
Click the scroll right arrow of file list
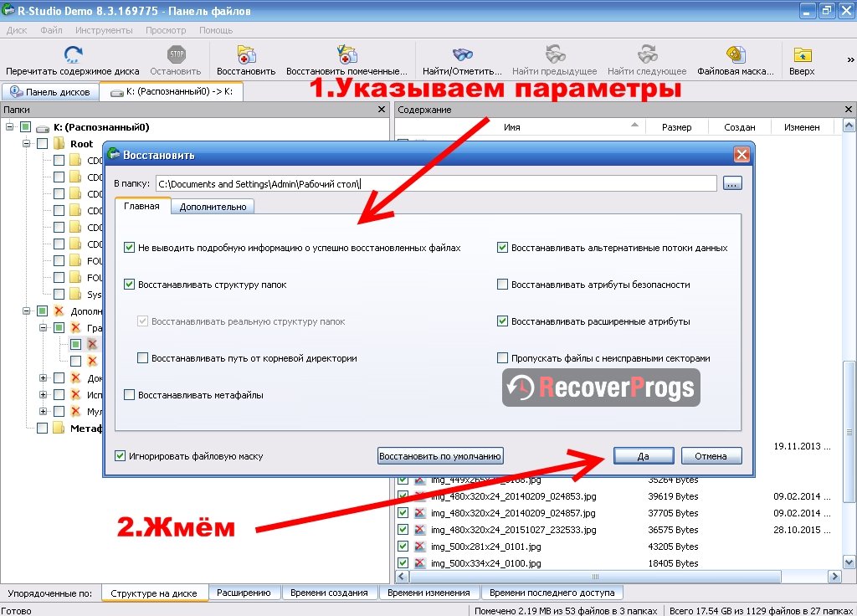[x=834, y=577]
